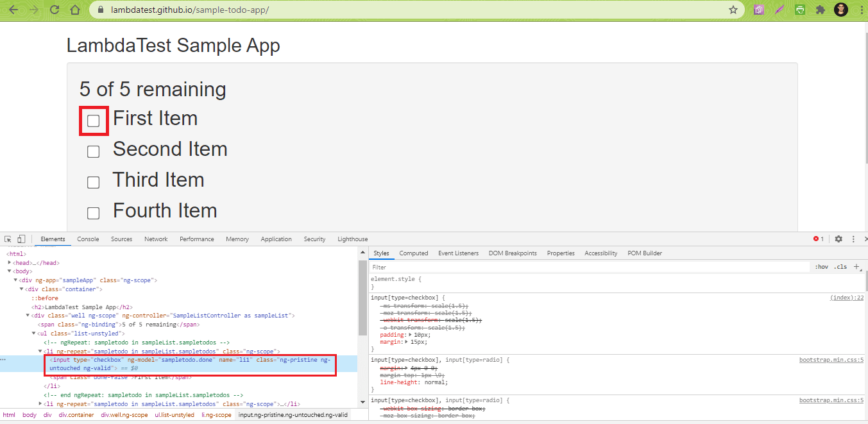Image resolution: width=868 pixels, height=424 pixels.
Task: Open the Chrome Extensions puzzle icon
Action: pos(820,10)
